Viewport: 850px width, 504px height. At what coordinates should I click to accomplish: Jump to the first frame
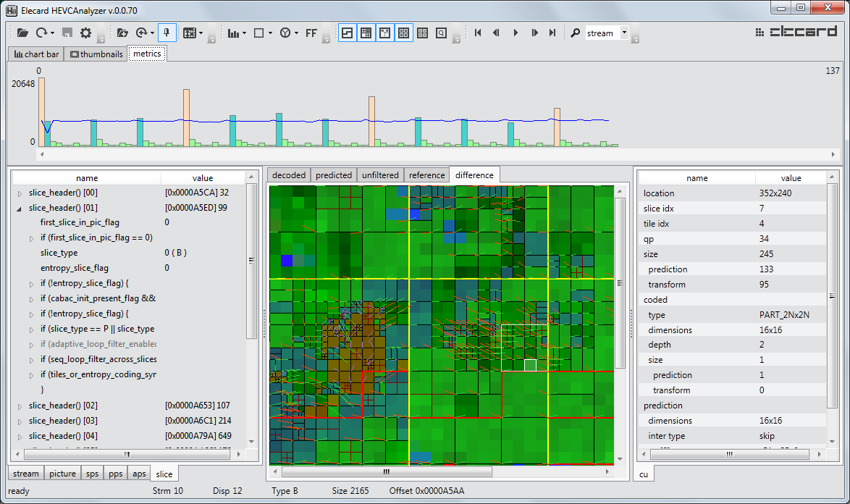478,33
